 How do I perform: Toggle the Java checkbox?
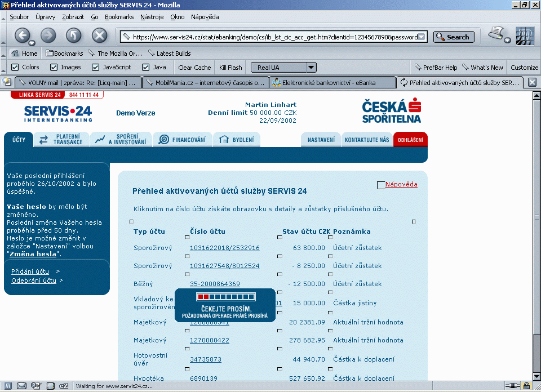[x=145, y=67]
